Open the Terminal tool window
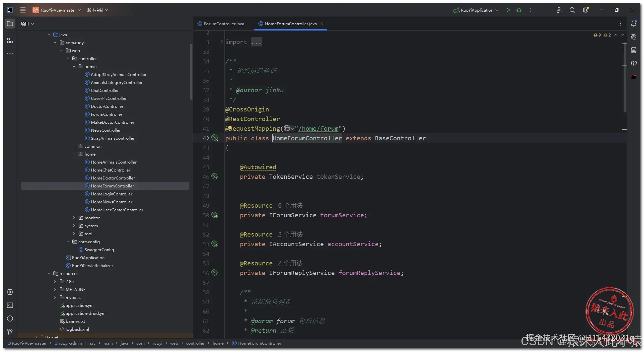The height and width of the screenshot is (352, 644). pos(10,305)
